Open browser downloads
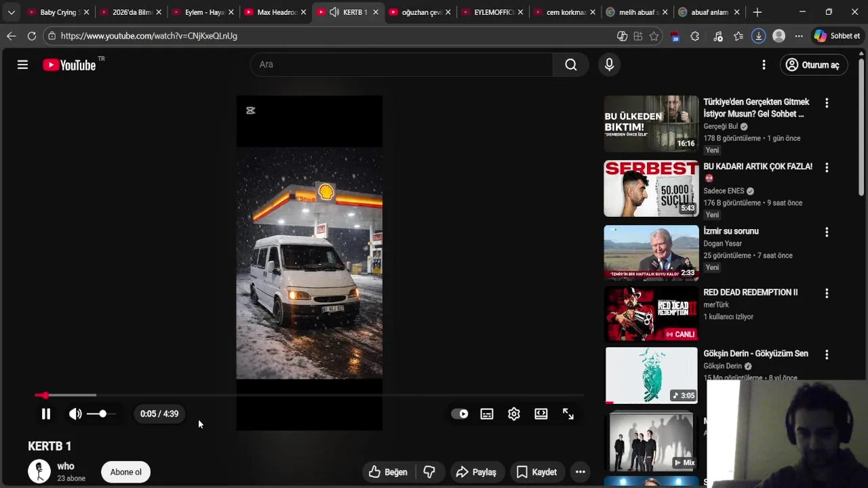This screenshot has height=488, width=868. [759, 36]
